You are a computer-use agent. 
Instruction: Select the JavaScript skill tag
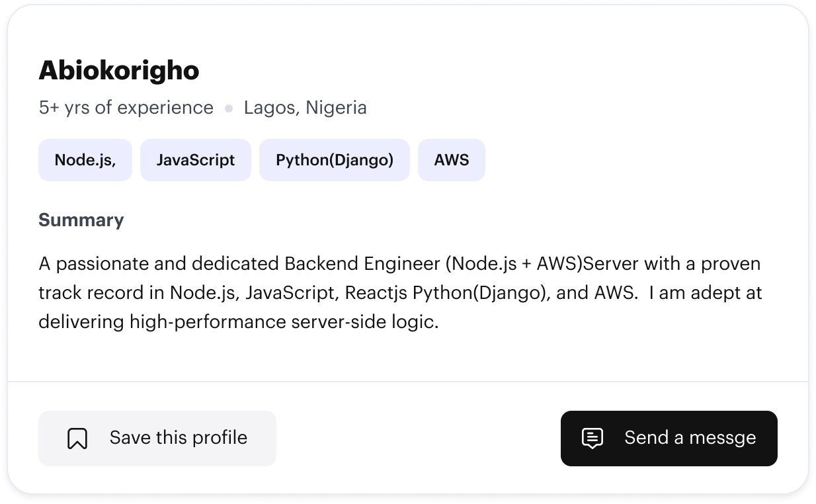[x=196, y=160]
